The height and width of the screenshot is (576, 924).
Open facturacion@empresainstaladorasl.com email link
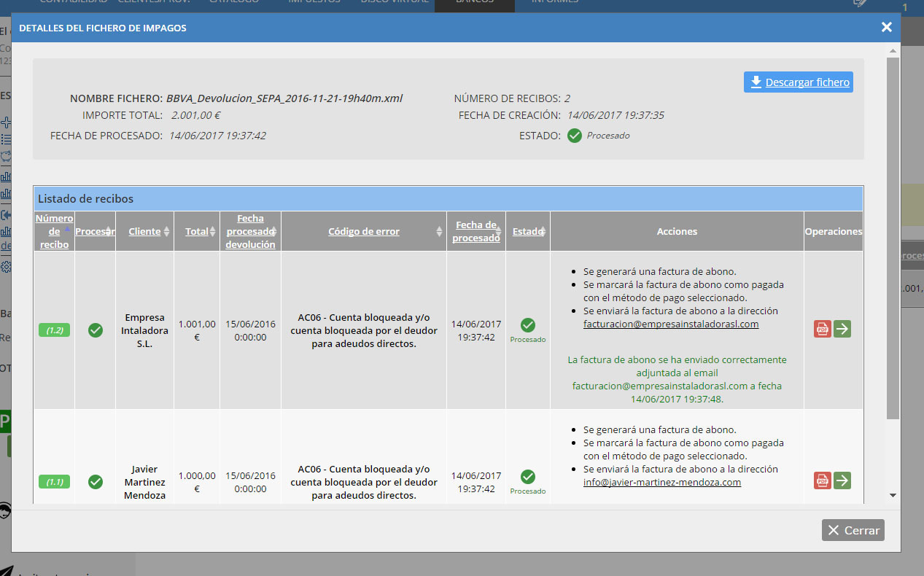pos(671,324)
